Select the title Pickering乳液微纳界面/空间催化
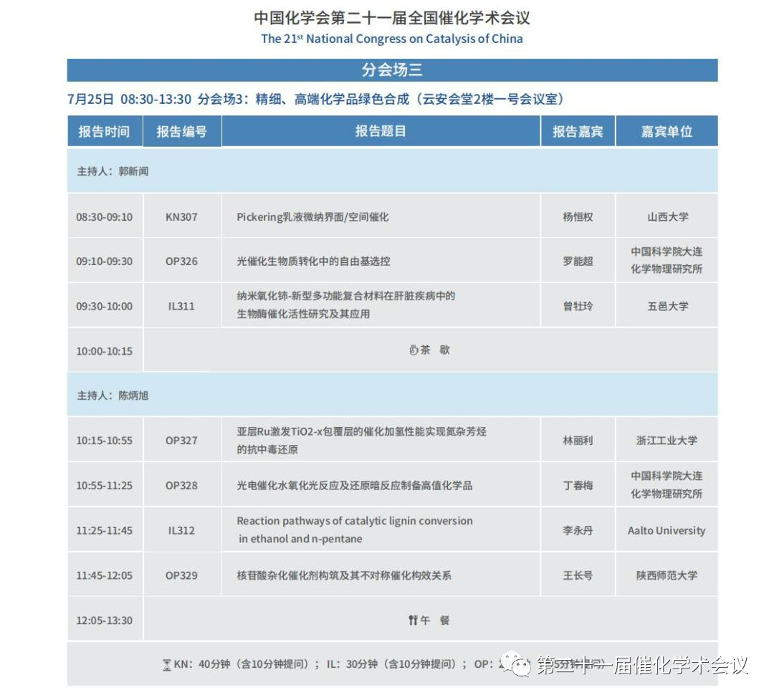 [312, 216]
